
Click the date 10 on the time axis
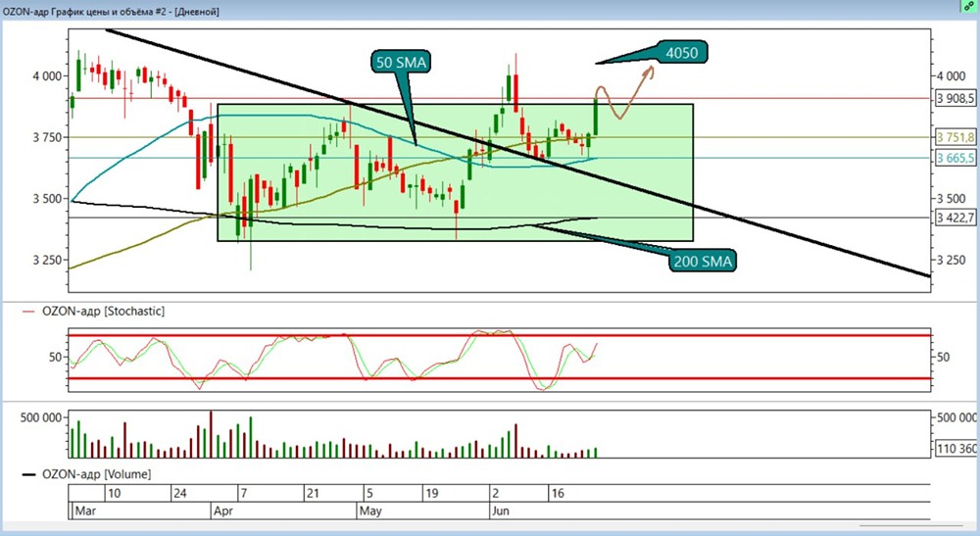(114, 494)
